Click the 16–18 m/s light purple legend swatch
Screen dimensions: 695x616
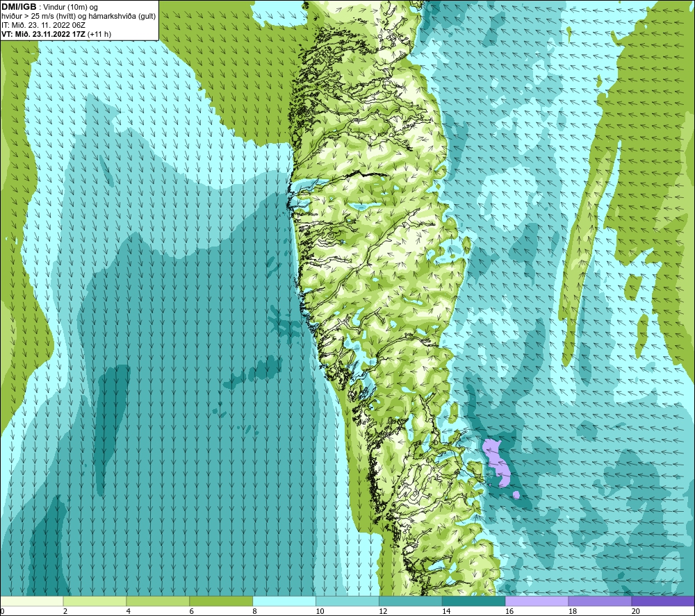(537, 601)
